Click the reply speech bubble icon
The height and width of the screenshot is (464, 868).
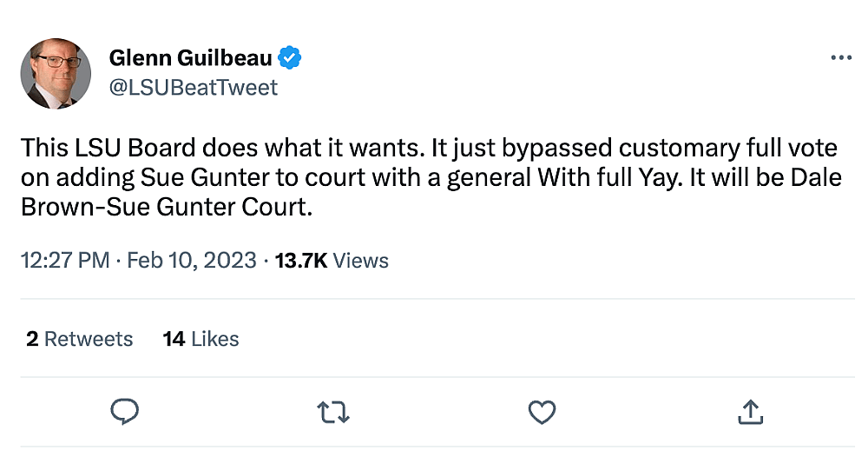tap(126, 412)
